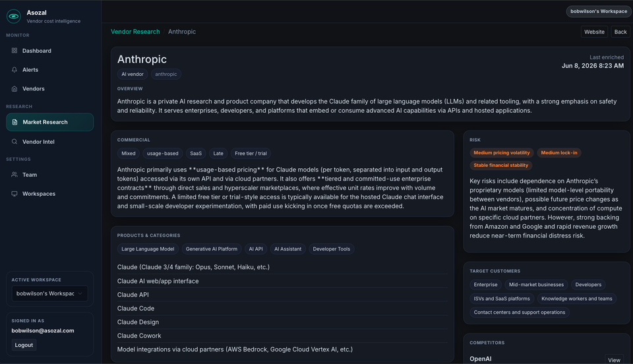Click the Free tier / trial tag

251,154
